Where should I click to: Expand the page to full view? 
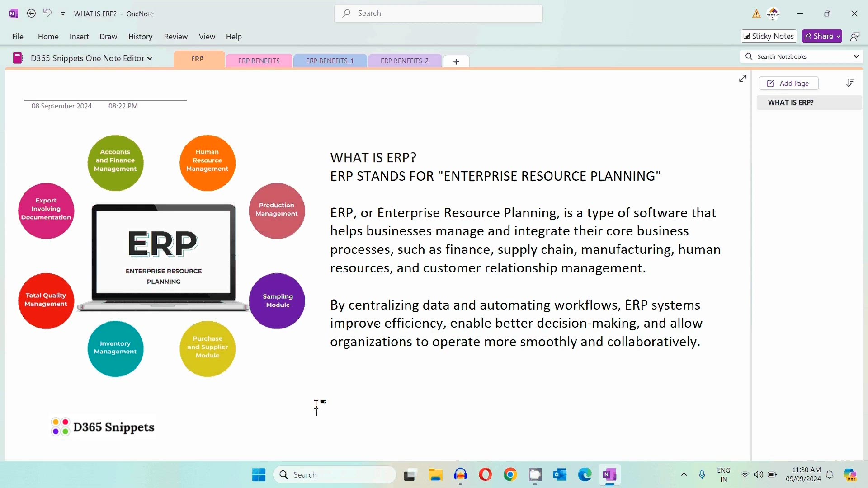click(x=742, y=79)
